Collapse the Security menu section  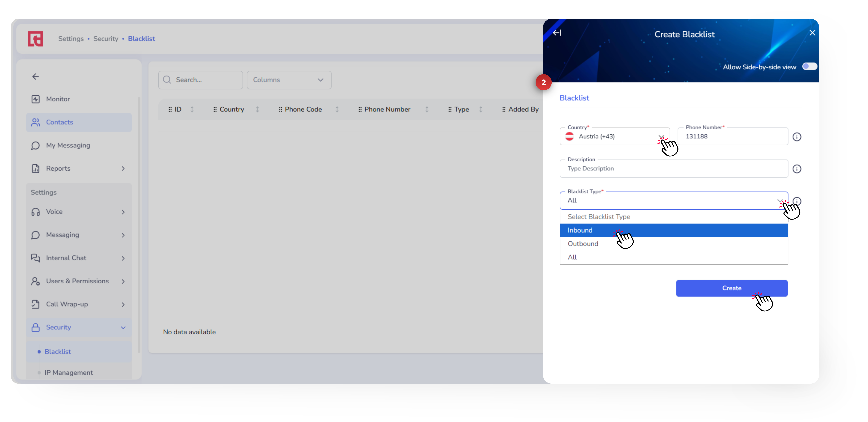(x=123, y=328)
